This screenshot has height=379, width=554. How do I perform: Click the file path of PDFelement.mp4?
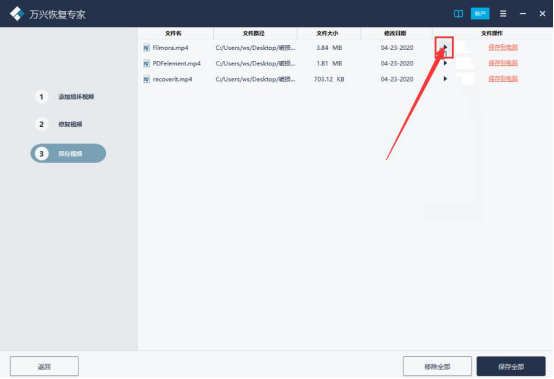pyautogui.click(x=255, y=64)
